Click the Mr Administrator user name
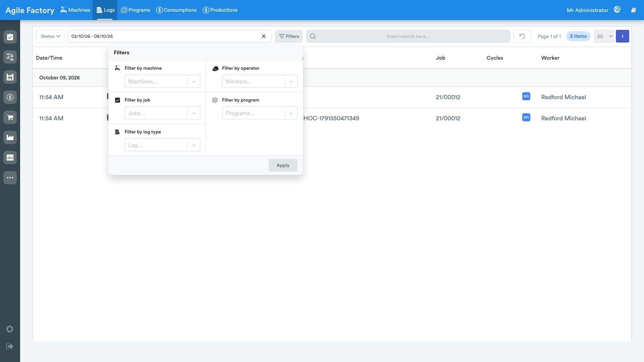This screenshot has width=644, height=362. [x=587, y=10]
